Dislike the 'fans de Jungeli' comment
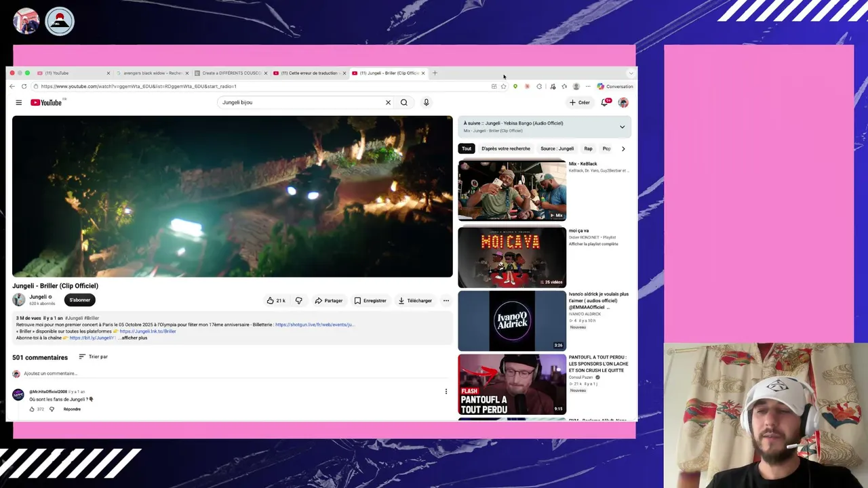Viewport: 868px width, 488px height. pyautogui.click(x=52, y=409)
